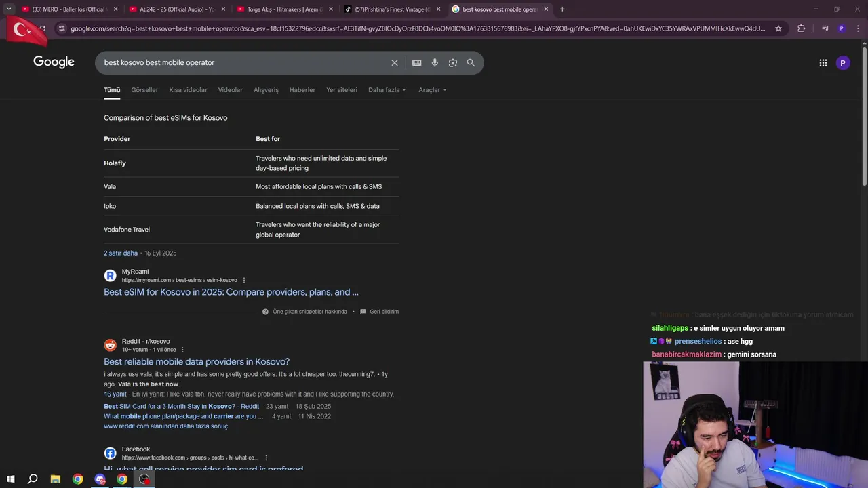This screenshot has height=488, width=868.
Task: Close the Atj242 - 25 Official Audio tab
Action: 223,9
